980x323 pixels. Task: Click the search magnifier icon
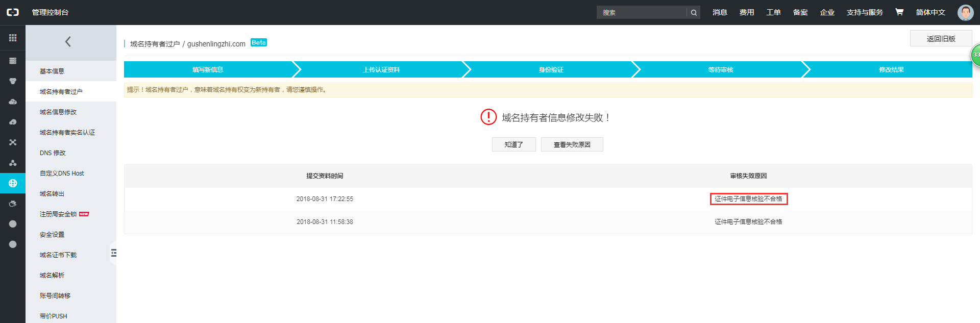(694, 13)
